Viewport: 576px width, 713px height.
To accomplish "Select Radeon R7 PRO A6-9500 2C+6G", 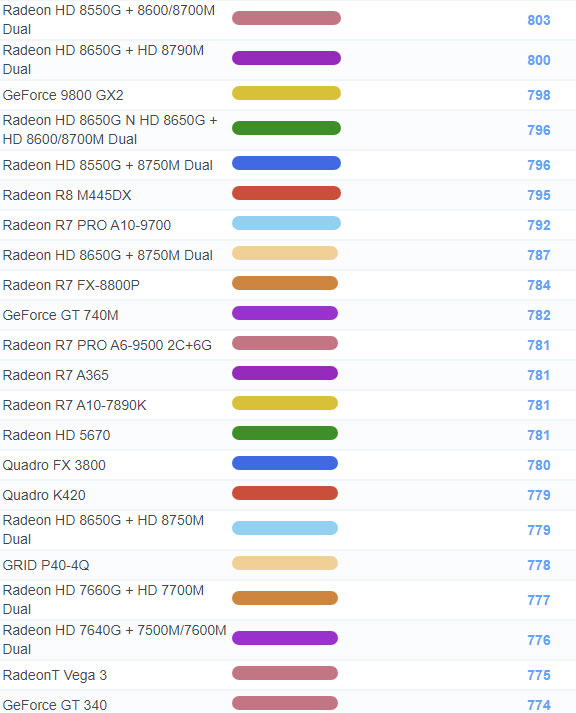I will pyautogui.click(x=107, y=345).
